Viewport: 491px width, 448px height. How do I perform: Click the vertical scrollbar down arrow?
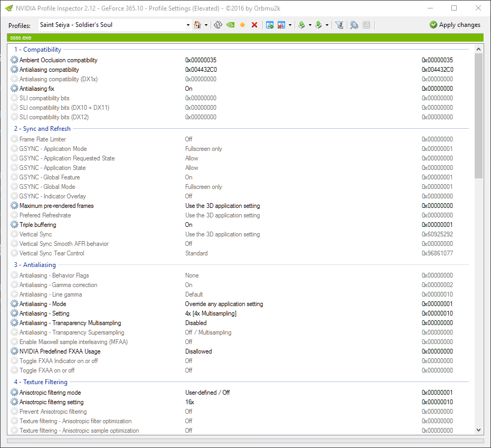[479, 430]
